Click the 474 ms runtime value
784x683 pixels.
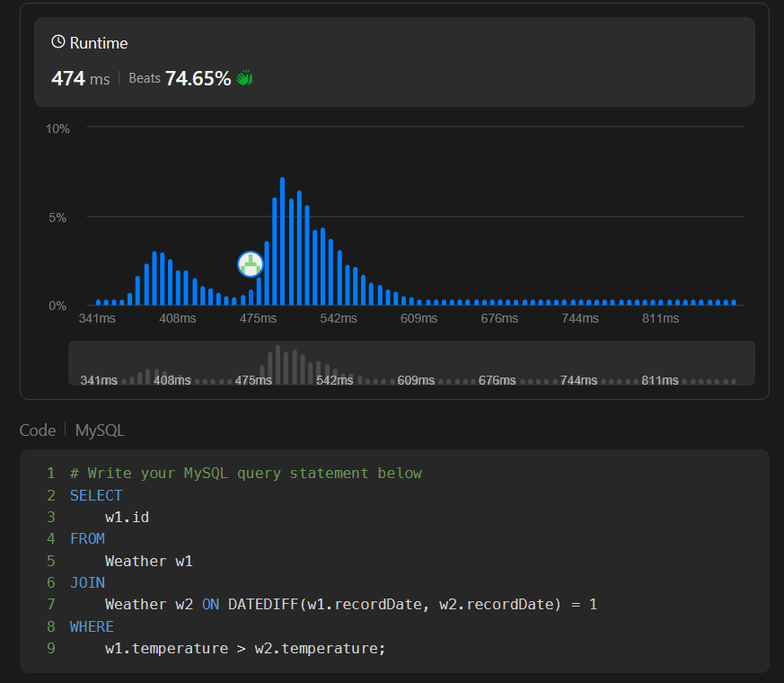(x=81, y=78)
